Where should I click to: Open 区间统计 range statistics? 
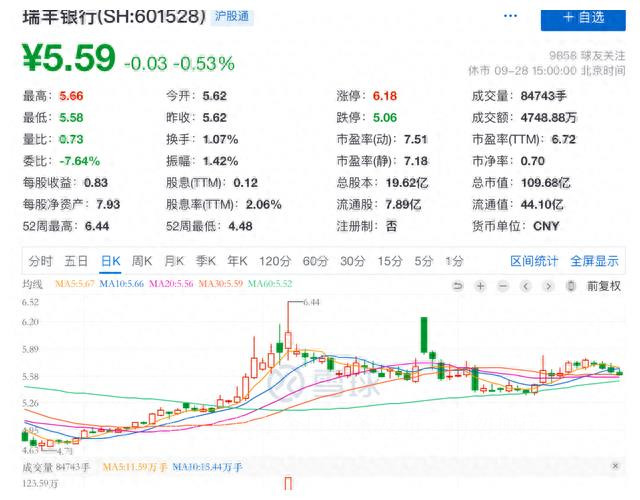[534, 261]
